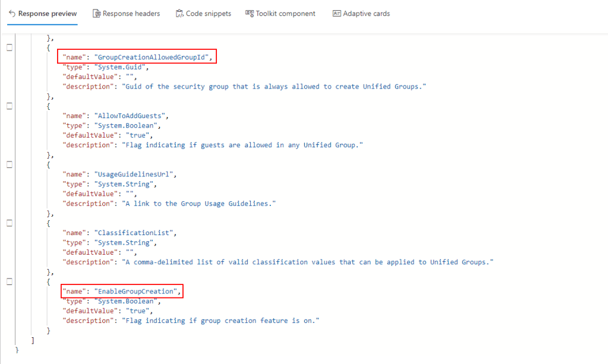Click the Response headers document icon
The width and height of the screenshot is (608, 364).
coord(96,14)
